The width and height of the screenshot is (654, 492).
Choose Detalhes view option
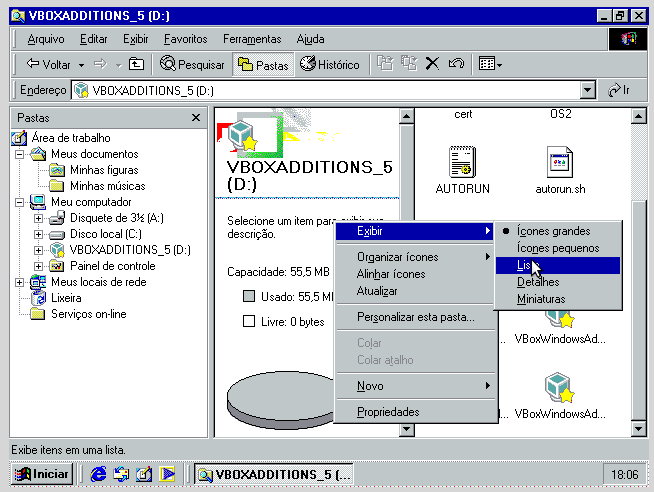tap(558, 282)
